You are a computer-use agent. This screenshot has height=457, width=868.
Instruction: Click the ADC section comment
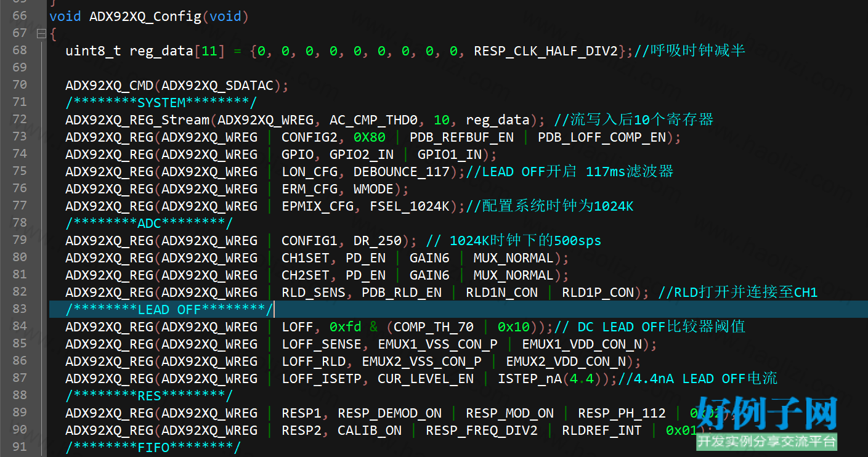(149, 223)
